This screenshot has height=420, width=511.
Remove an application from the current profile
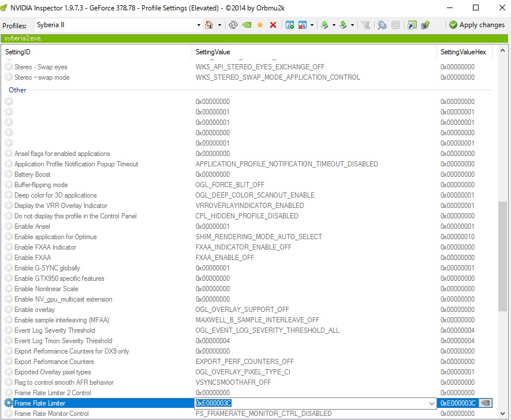(303, 25)
